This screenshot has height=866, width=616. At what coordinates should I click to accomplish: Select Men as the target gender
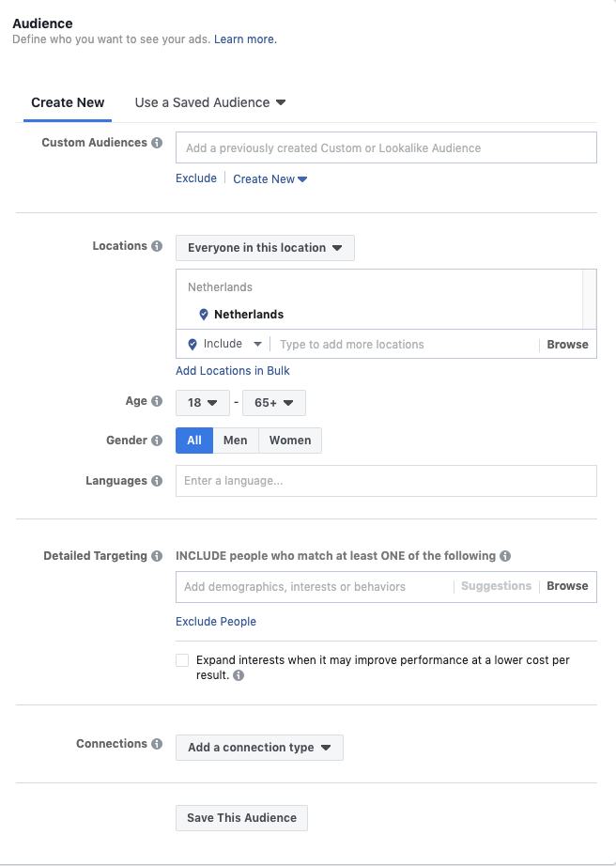(x=236, y=440)
